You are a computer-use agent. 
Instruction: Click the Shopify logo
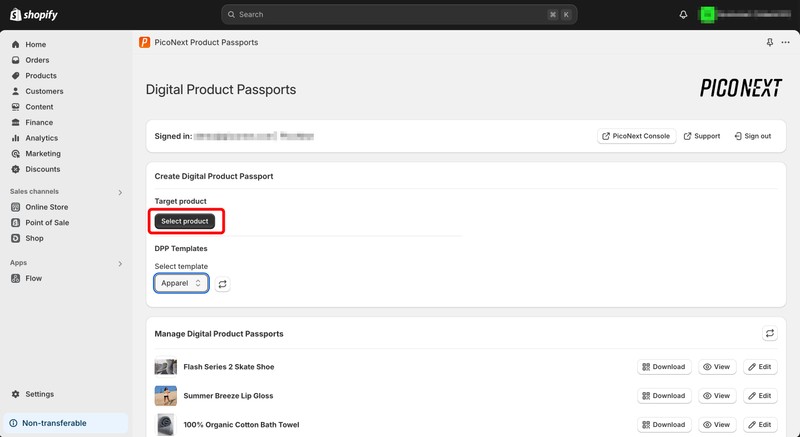tap(34, 15)
